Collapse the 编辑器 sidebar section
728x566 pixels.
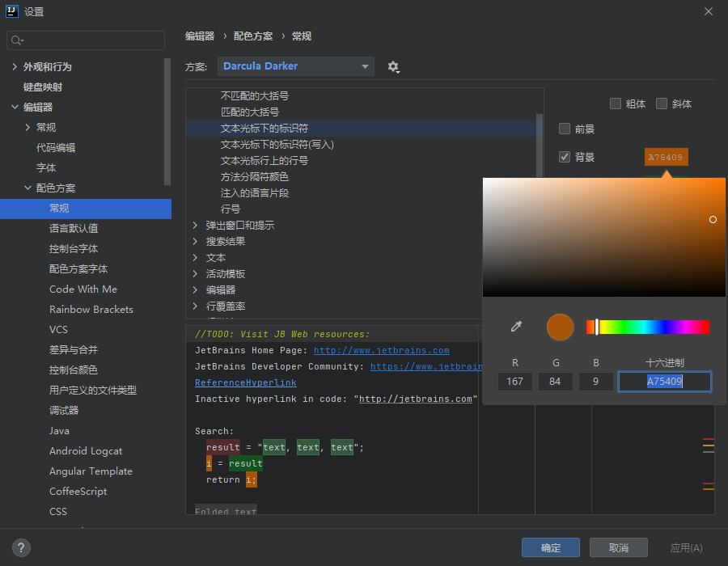[x=15, y=108]
